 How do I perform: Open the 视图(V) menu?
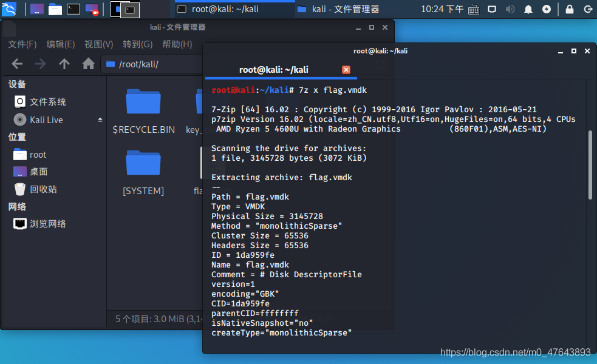(98, 44)
